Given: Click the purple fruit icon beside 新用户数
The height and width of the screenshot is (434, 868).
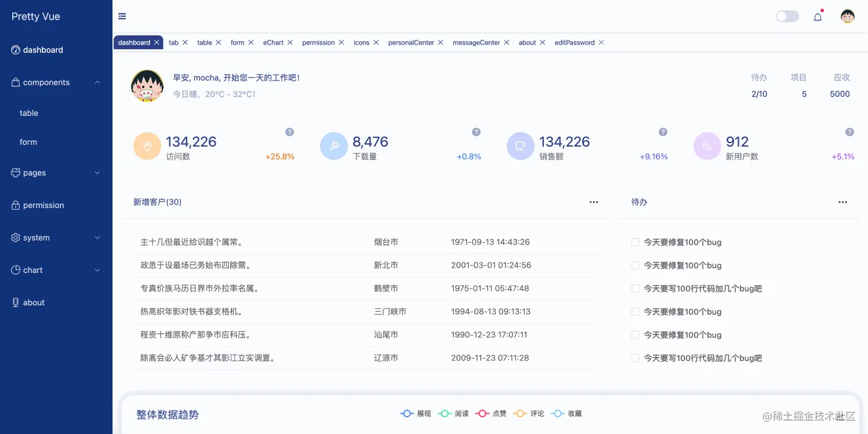Looking at the screenshot, I should click(x=707, y=146).
